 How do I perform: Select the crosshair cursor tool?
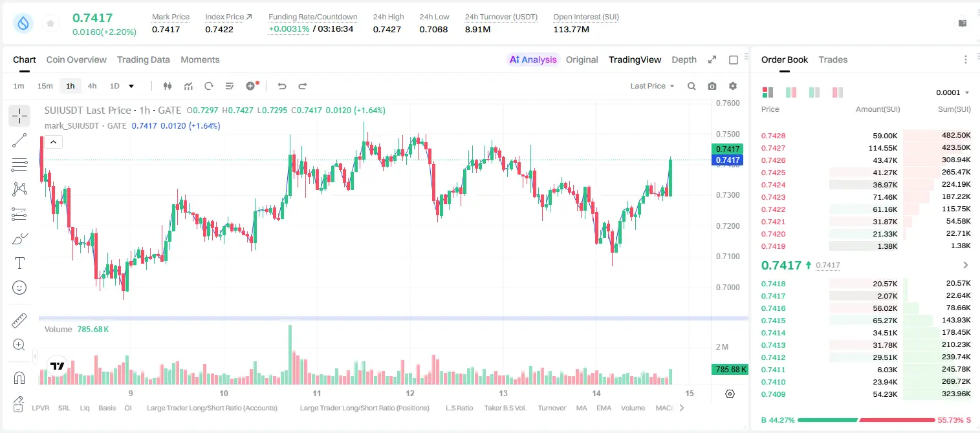[19, 116]
